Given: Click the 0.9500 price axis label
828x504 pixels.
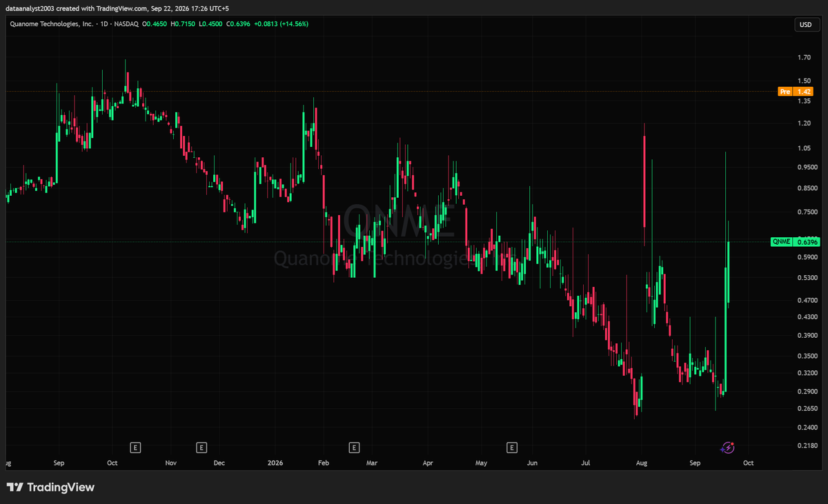Looking at the screenshot, I should coord(807,168).
